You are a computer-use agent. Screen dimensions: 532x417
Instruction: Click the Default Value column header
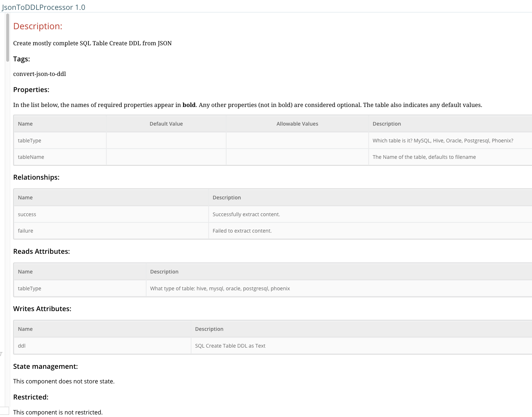(166, 123)
